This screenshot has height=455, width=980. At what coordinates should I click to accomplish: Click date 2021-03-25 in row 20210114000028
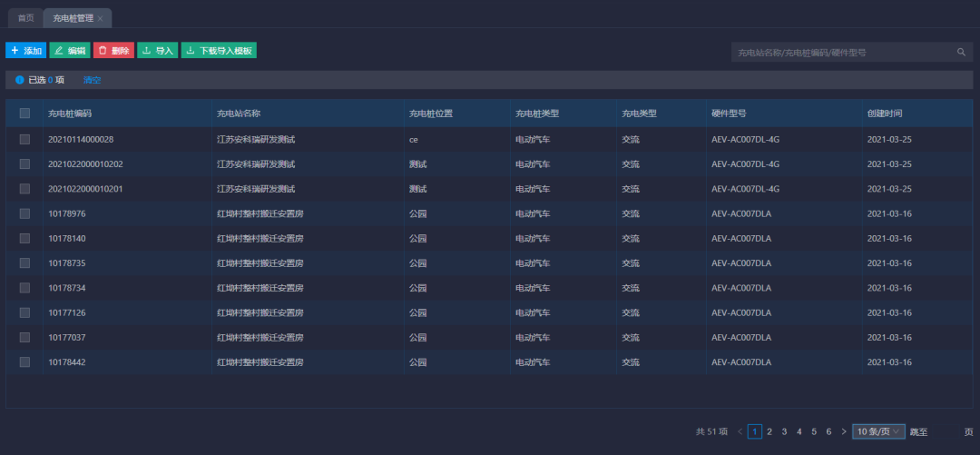889,140
